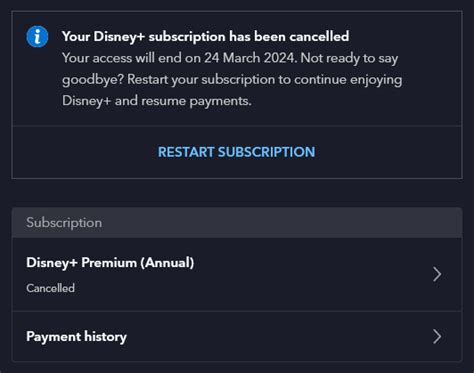The image size is (474, 373).
Task: Select the Disney+ Premium (Annual) plan title
Action: tap(110, 263)
